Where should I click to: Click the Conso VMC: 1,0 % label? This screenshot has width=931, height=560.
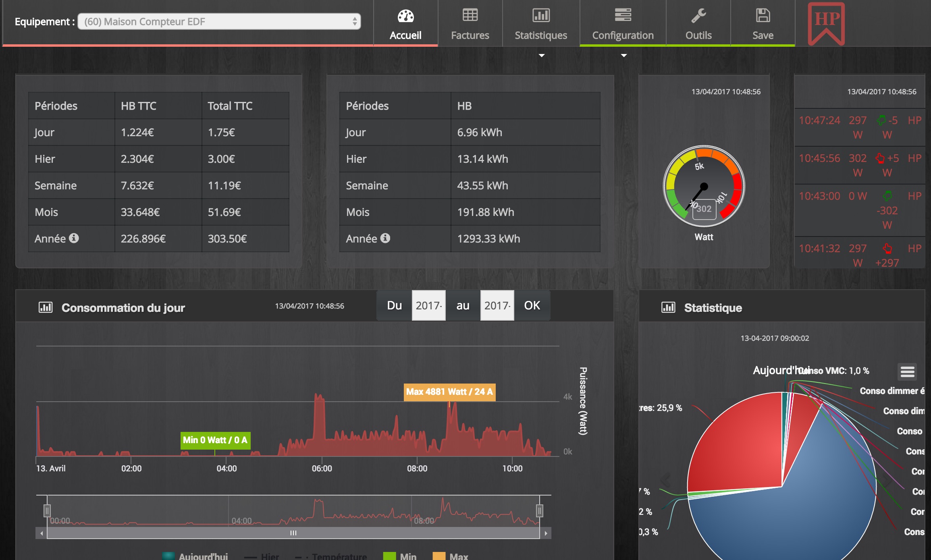833,371
